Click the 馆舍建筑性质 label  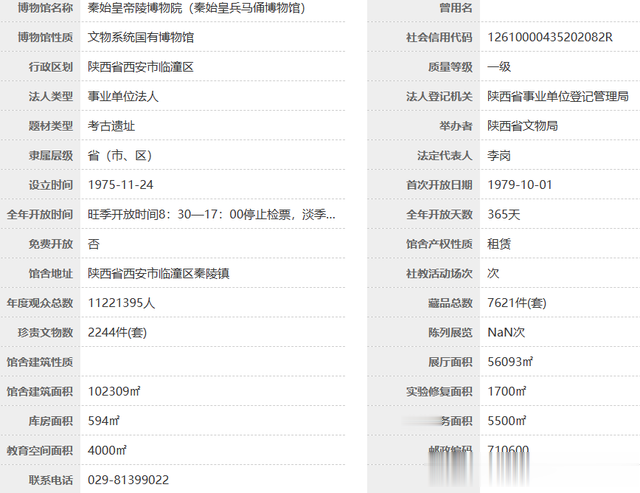click(x=40, y=362)
